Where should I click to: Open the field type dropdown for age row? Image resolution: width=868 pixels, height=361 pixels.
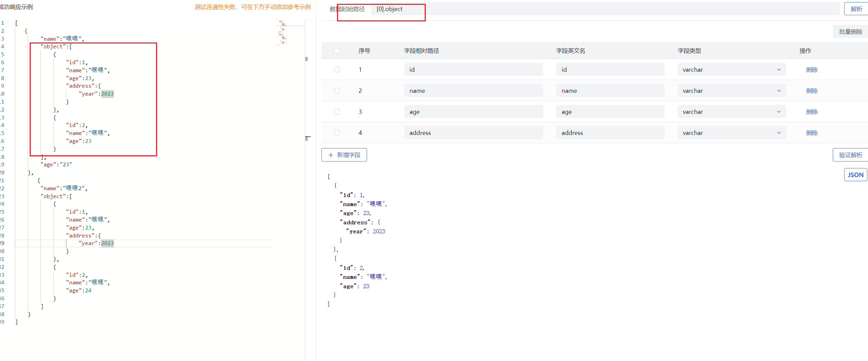(x=732, y=111)
